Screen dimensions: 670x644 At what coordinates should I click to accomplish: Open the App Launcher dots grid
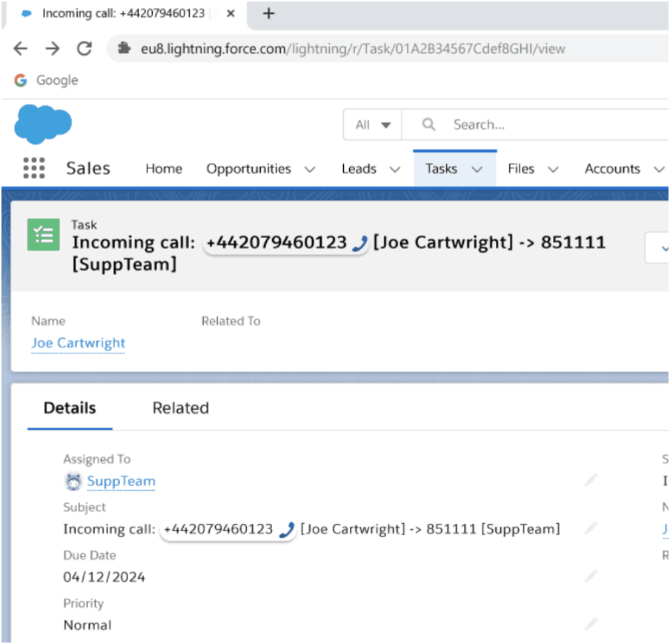34,168
